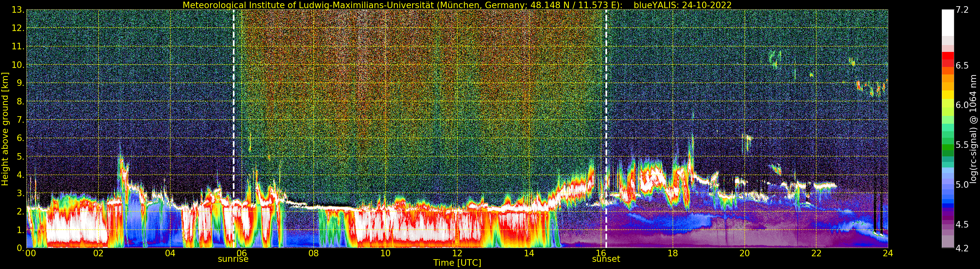The width and height of the screenshot is (980, 269).
Task: Click the "1." height axis tick label
Action: click(x=21, y=229)
